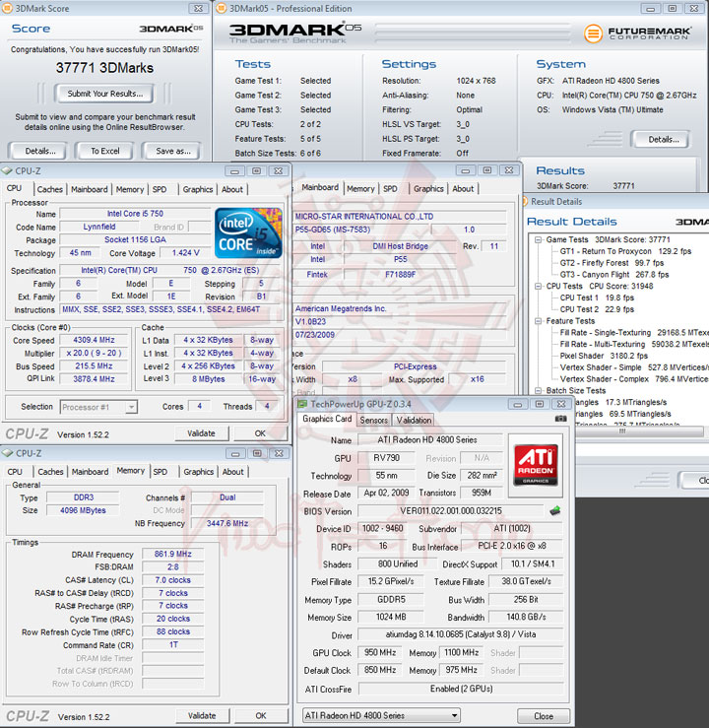The image size is (709, 728).
Task: Collapse the Game Tests tree node
Action: coord(538,239)
